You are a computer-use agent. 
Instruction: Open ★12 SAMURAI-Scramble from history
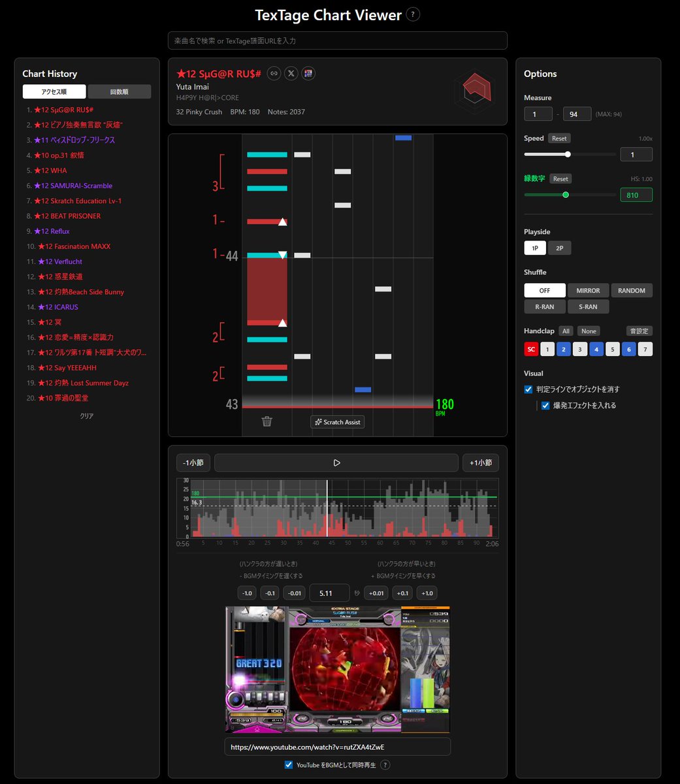74,186
